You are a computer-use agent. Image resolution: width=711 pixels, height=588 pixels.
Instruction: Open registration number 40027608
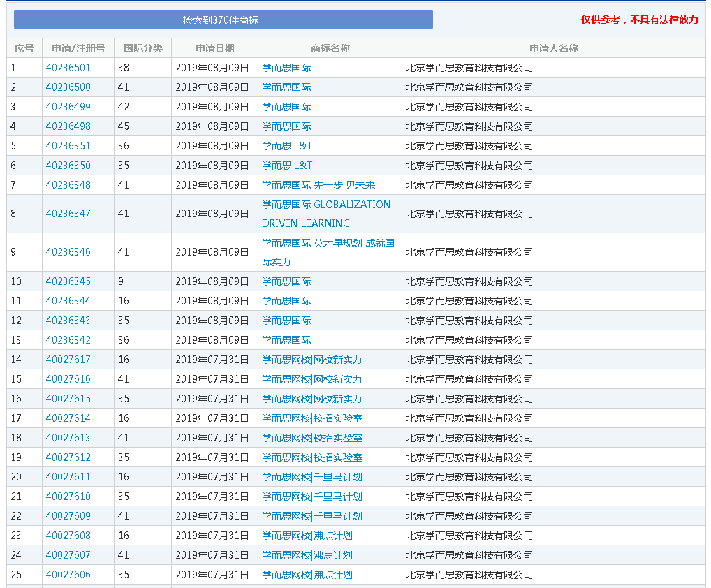pos(68,536)
